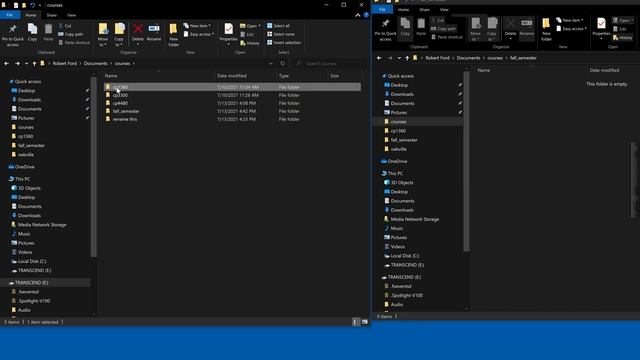Select Media Network Storage in courses window sidebar
The height and width of the screenshot is (360, 640).
pos(42,225)
